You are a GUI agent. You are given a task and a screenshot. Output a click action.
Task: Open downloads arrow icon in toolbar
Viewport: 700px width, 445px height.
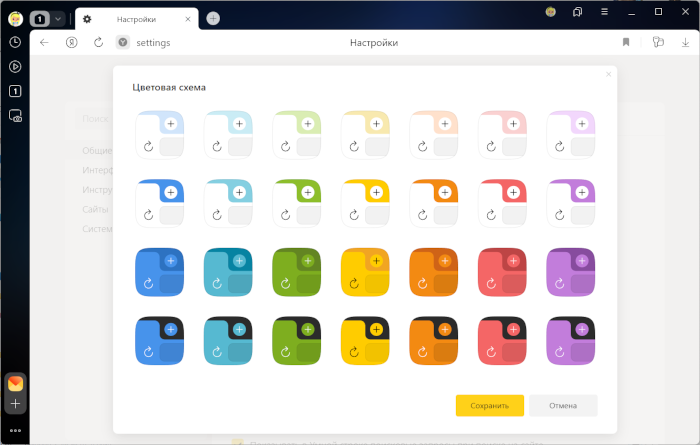(x=684, y=43)
